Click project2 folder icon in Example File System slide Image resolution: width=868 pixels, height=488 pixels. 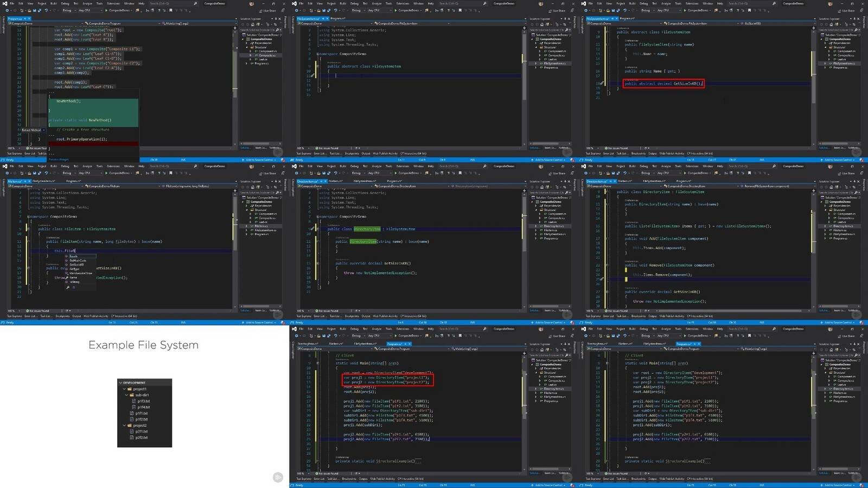[x=129, y=426]
